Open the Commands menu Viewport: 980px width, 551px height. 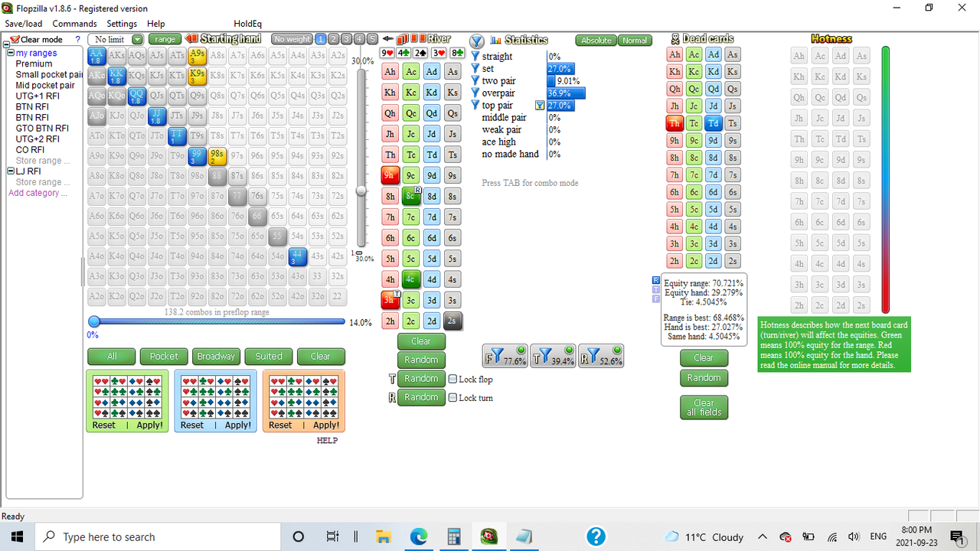(x=74, y=23)
